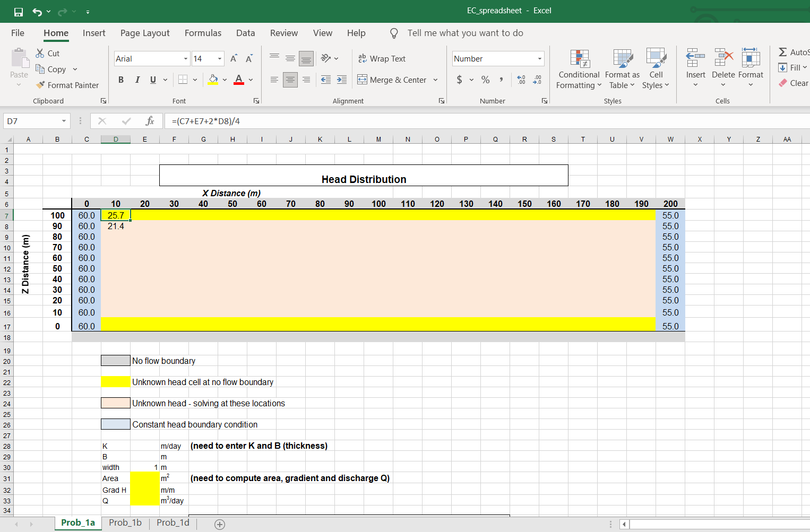
Task: Expand the Merge & Center options
Action: point(435,80)
